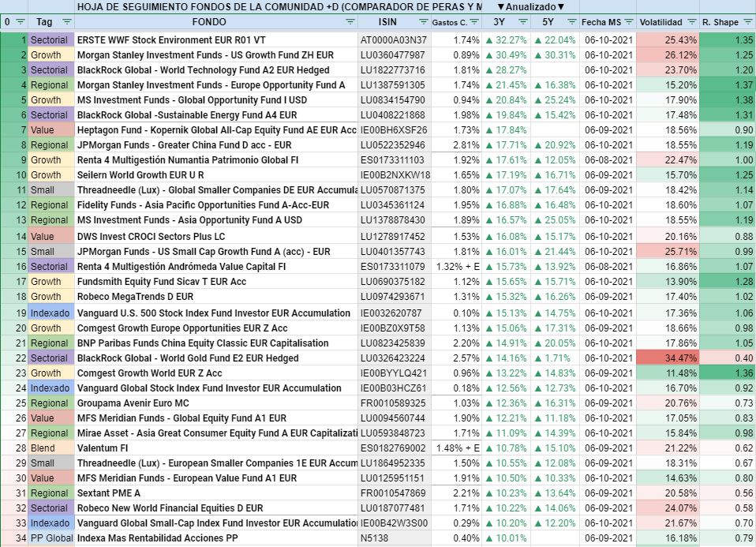Click the Value tag in row 7

[51, 129]
